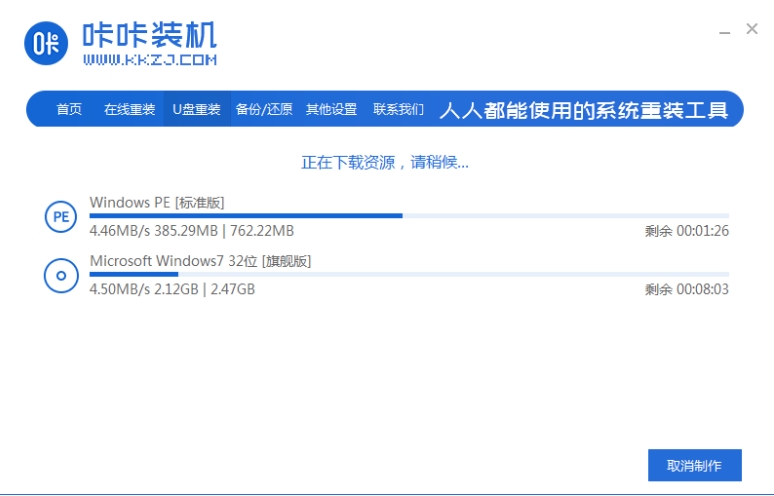Go to the 其他设置 tab
774x496 pixels.
click(x=331, y=109)
